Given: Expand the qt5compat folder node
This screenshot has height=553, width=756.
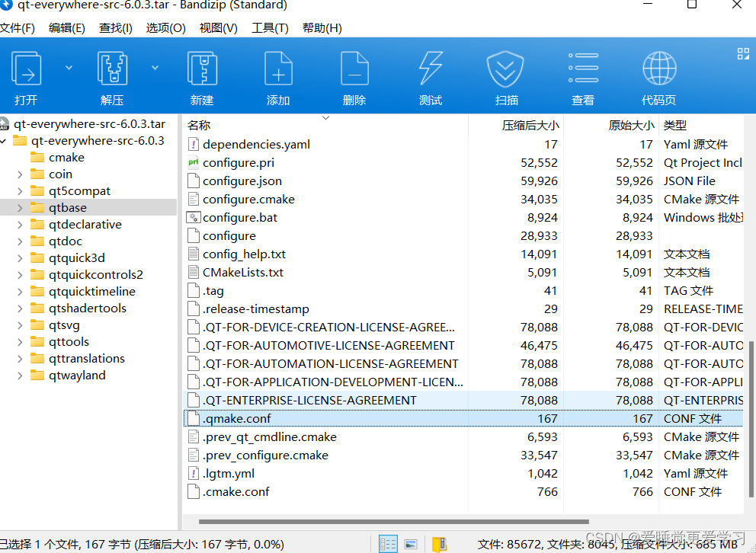Looking at the screenshot, I should (x=20, y=191).
